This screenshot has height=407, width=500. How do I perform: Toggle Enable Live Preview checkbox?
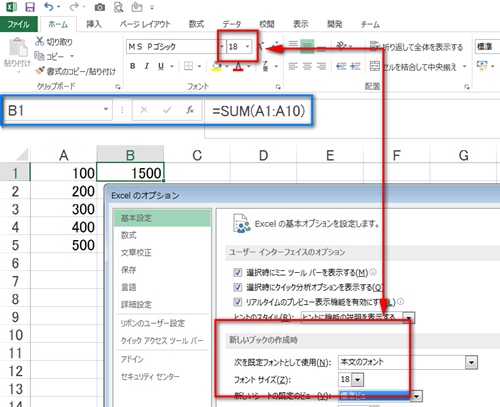[238, 302]
